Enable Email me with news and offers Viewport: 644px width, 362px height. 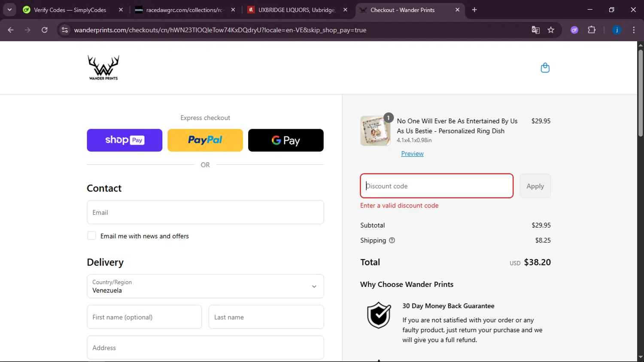(x=92, y=236)
